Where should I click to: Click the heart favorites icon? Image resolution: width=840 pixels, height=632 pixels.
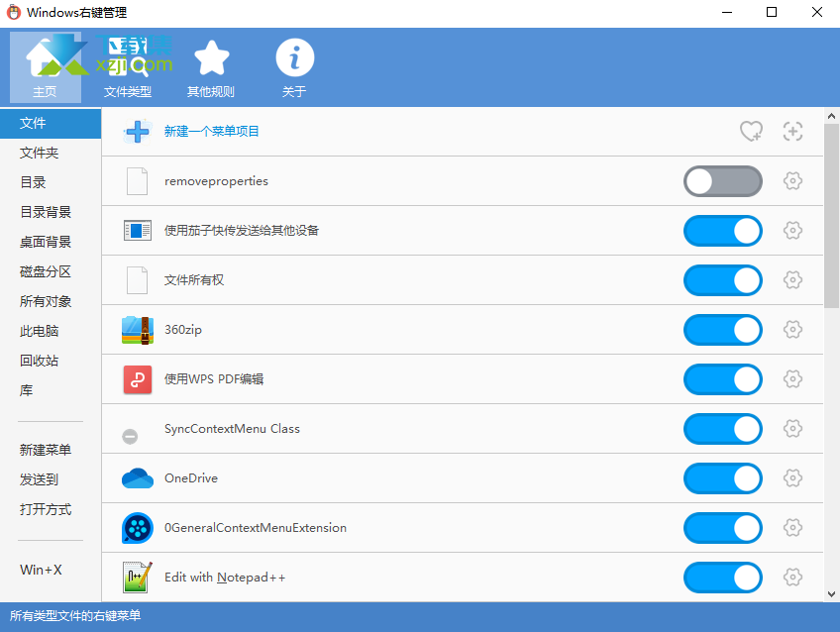click(x=752, y=132)
